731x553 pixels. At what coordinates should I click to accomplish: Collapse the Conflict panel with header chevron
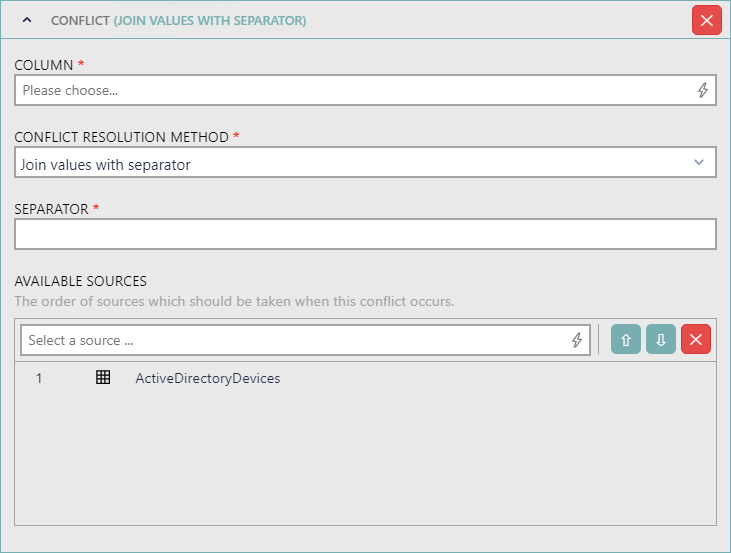pyautogui.click(x=27, y=20)
